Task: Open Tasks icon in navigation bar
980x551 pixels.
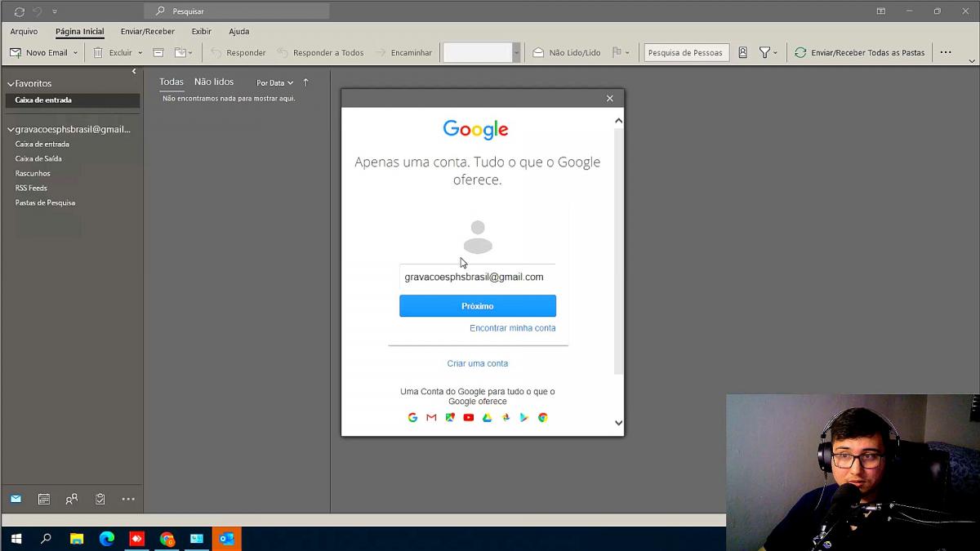Action: click(x=100, y=499)
